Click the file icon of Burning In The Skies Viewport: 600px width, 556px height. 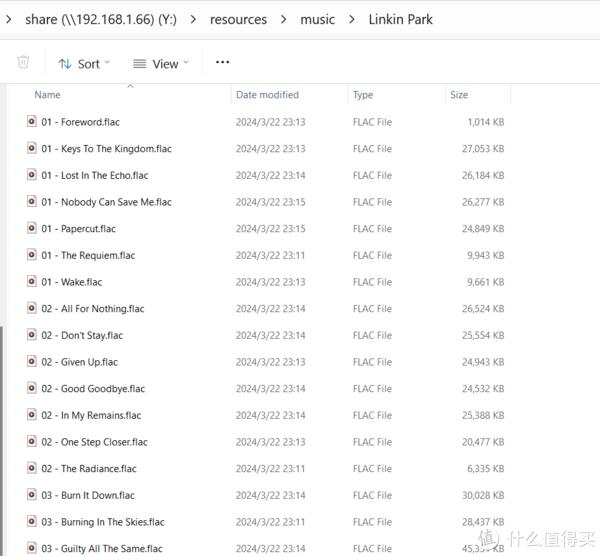32,522
